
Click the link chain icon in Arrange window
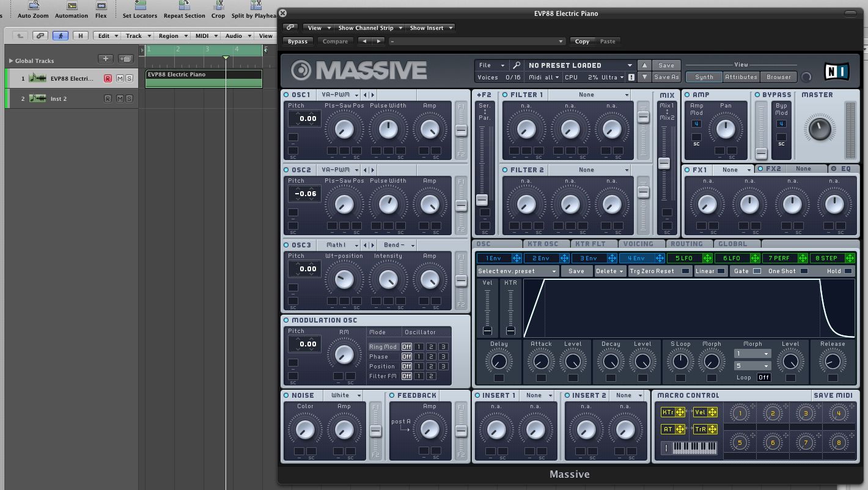point(40,36)
